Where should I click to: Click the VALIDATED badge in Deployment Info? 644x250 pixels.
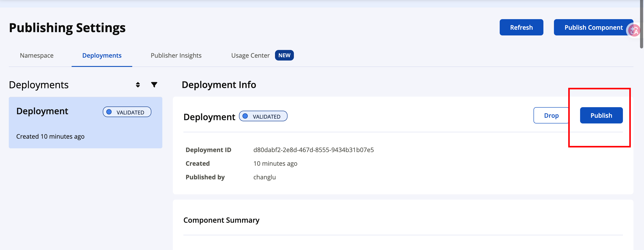(263, 116)
